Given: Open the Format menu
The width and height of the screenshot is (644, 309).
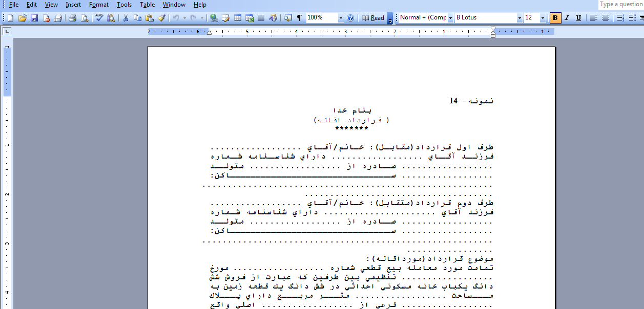Looking at the screenshot, I should coord(98,5).
